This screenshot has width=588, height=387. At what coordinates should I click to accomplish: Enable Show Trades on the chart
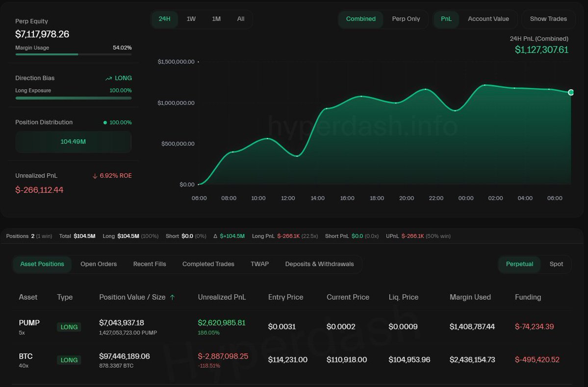(x=548, y=19)
